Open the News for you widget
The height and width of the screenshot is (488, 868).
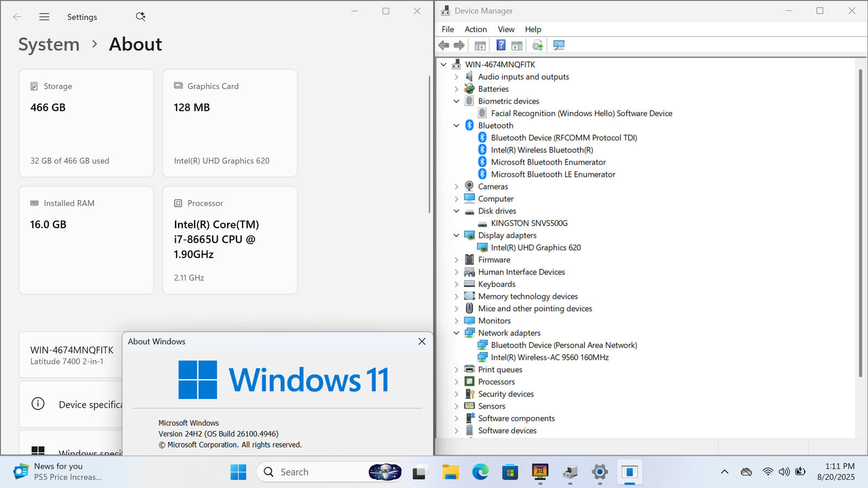pyautogui.click(x=57, y=472)
